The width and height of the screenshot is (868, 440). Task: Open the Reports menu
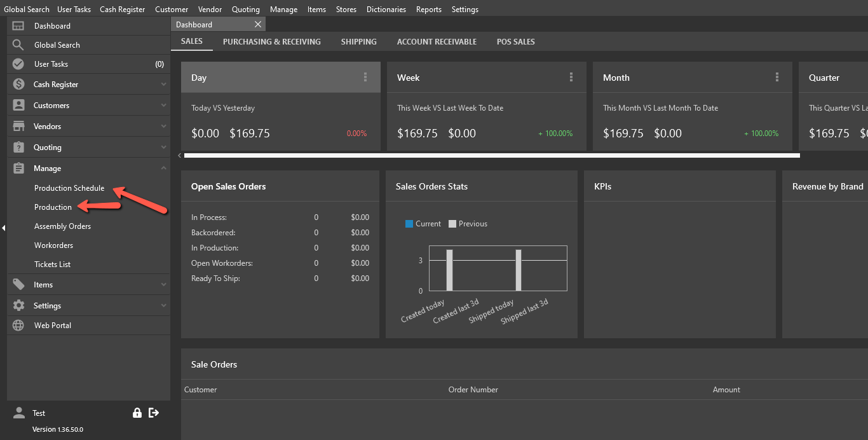tap(429, 9)
